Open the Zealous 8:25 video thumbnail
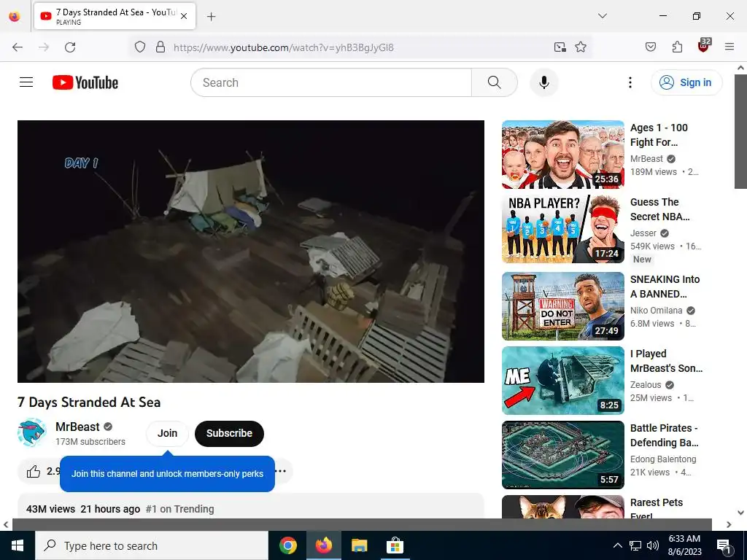Viewport: 747px width, 560px height. click(x=562, y=381)
